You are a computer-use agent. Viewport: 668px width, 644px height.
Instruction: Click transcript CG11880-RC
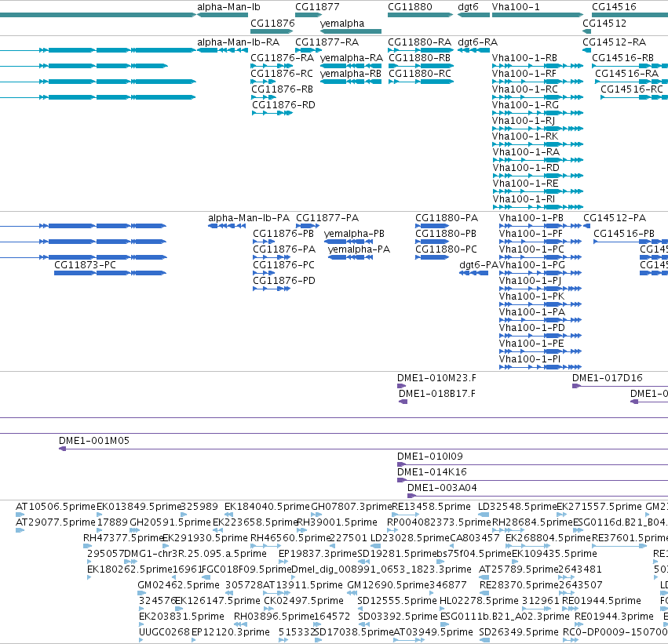420,74
